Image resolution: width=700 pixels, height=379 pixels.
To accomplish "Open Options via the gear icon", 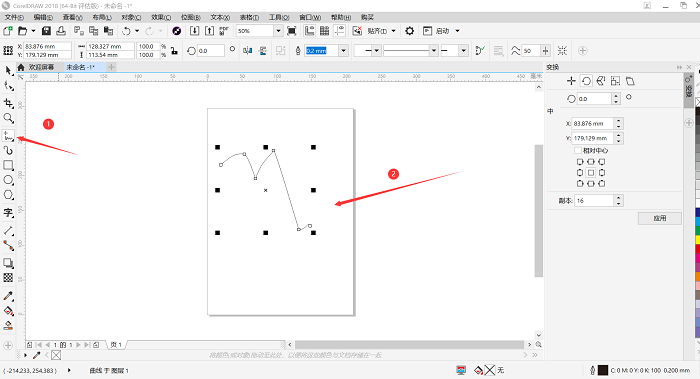I will (x=409, y=31).
